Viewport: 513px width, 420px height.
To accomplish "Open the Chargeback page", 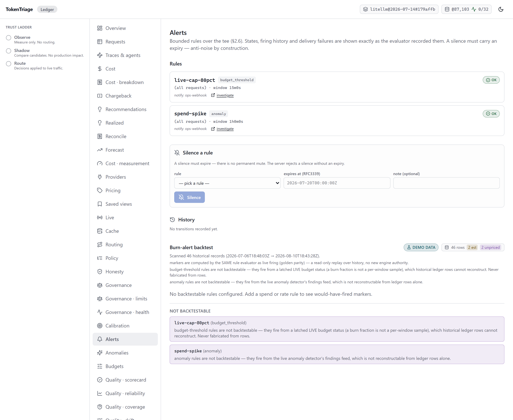I will 125,96.
